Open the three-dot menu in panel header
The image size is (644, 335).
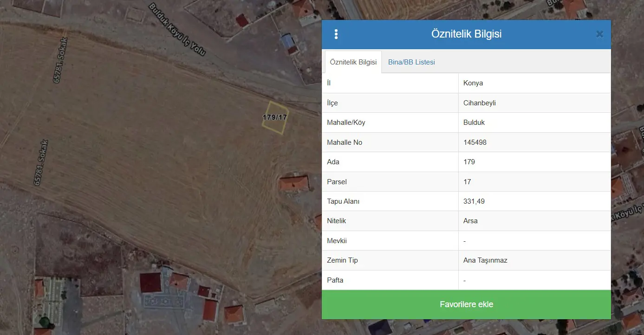coord(336,34)
